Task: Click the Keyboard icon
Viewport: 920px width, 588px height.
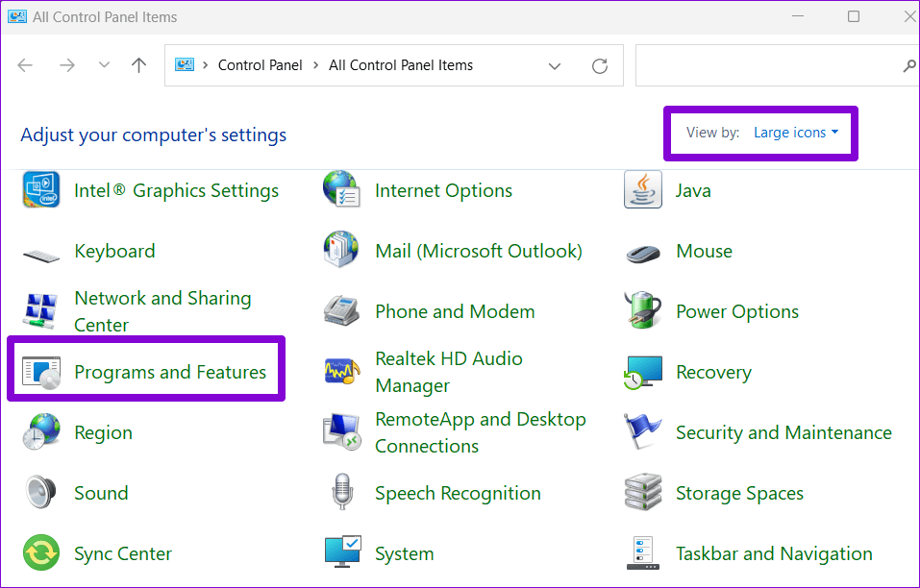Action: pos(41,256)
